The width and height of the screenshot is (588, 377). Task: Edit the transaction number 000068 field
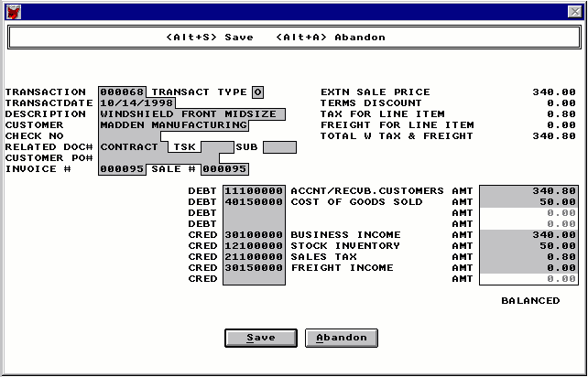click(x=122, y=92)
